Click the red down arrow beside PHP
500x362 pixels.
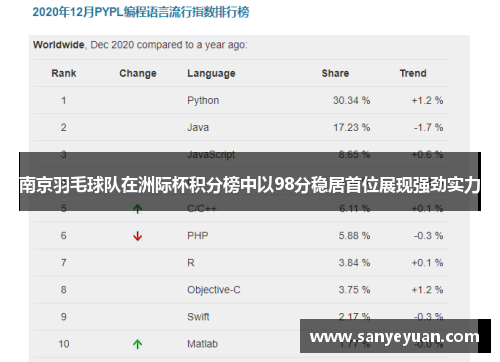(x=137, y=236)
